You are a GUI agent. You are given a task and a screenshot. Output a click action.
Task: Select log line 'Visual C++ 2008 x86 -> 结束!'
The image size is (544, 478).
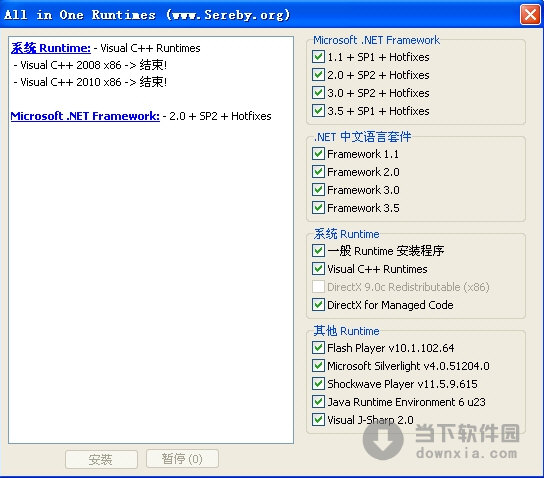pyautogui.click(x=90, y=65)
